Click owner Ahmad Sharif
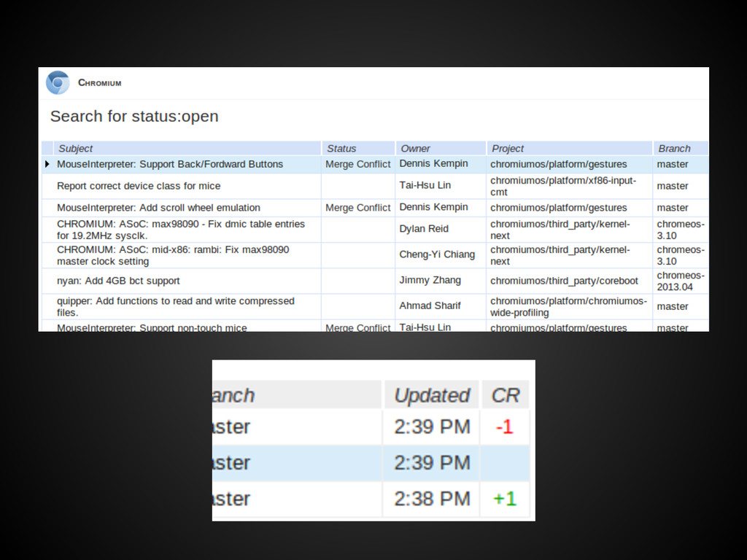The width and height of the screenshot is (747, 560). tap(430, 306)
